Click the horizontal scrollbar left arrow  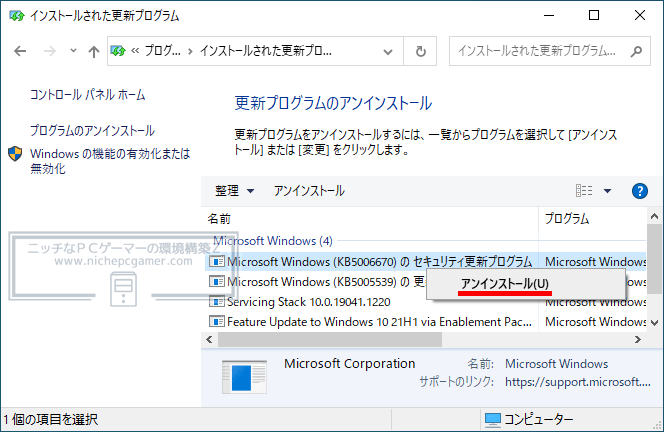coord(209,340)
